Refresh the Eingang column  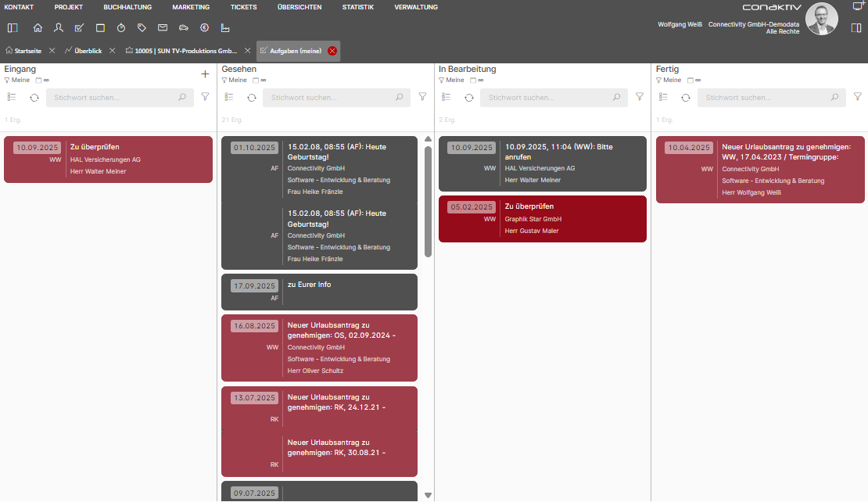34,98
